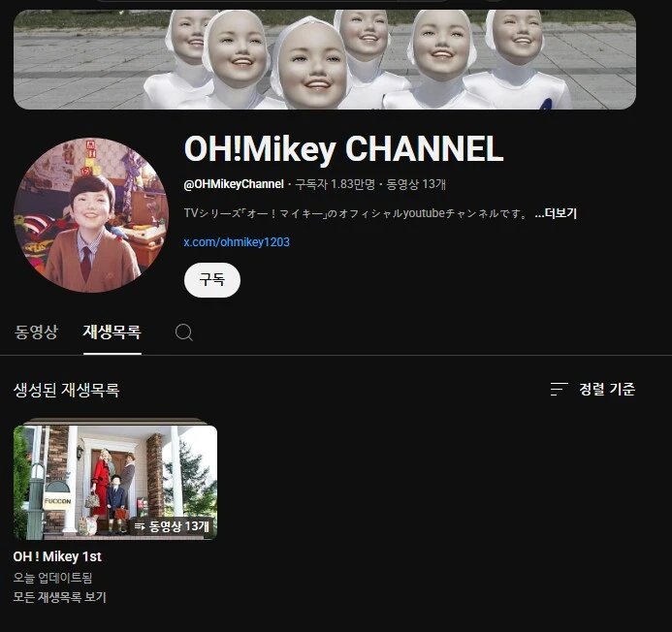Click the channel search magnifier icon
The height and width of the screenshot is (632, 672).
(184, 332)
